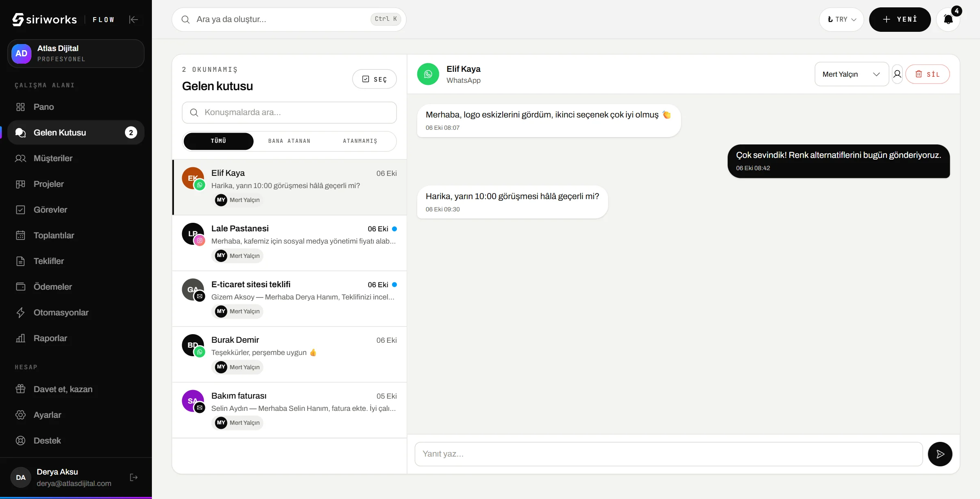The image size is (980, 499).
Task: Click the Yanıt yaz reply field
Action: (668, 454)
